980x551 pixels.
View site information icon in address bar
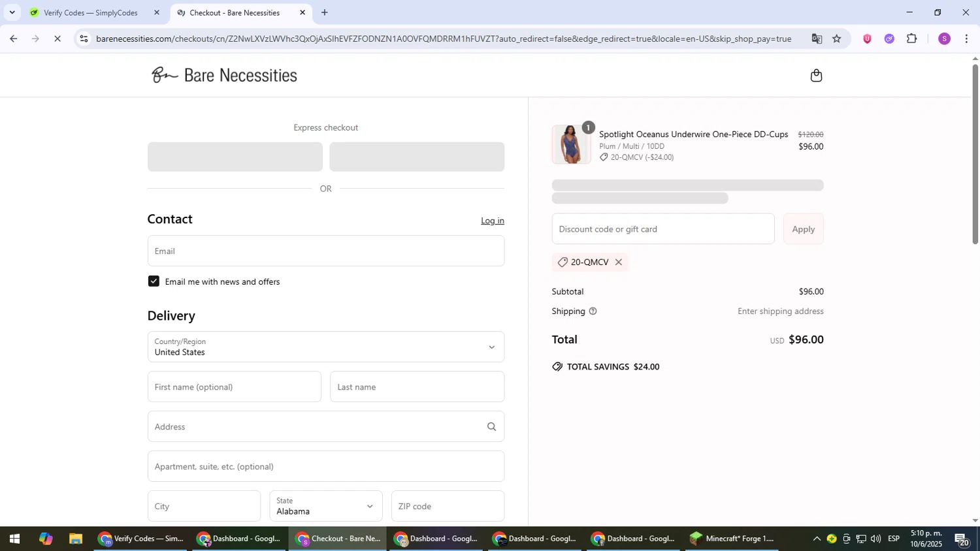coord(83,39)
